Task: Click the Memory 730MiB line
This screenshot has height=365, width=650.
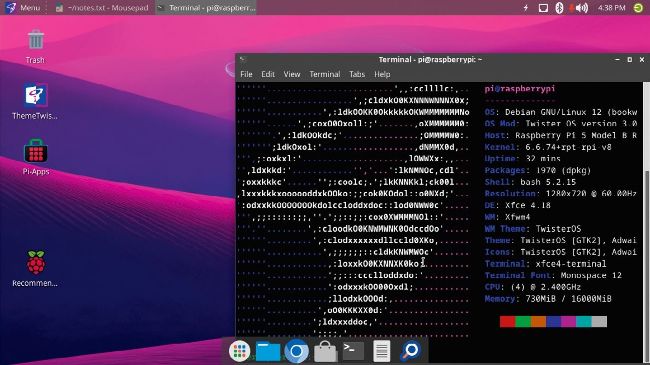Action: tap(548, 298)
